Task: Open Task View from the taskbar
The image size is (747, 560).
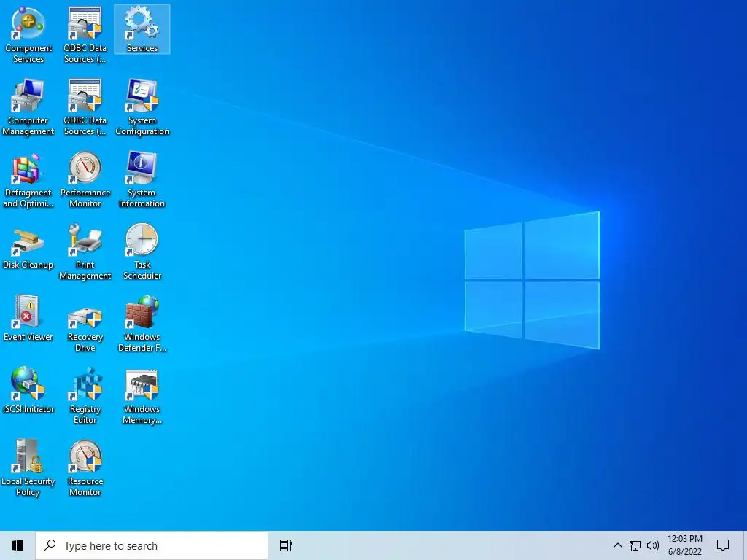Action: click(286, 545)
